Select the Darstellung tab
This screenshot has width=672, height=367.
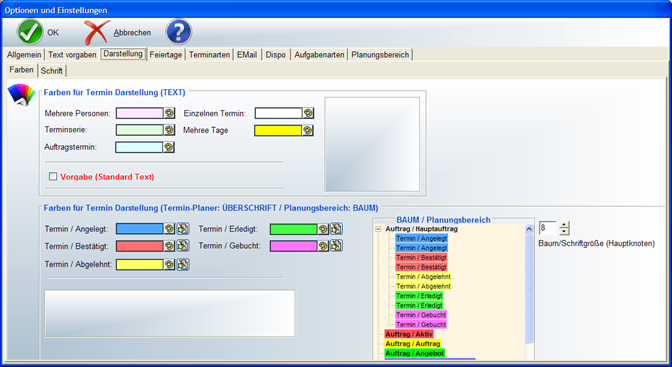pos(123,54)
